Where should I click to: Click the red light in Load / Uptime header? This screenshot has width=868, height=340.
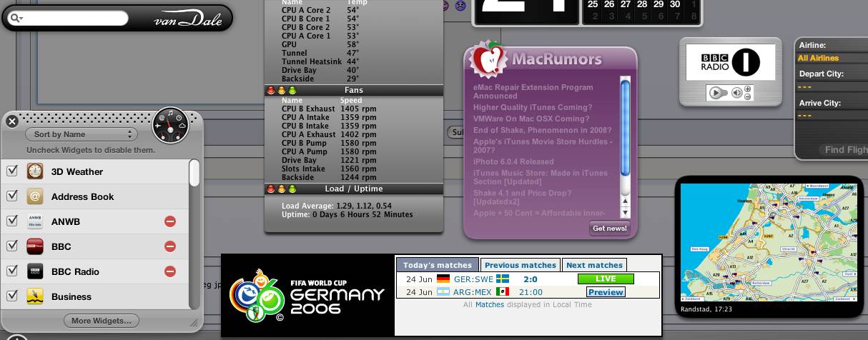coord(271,189)
